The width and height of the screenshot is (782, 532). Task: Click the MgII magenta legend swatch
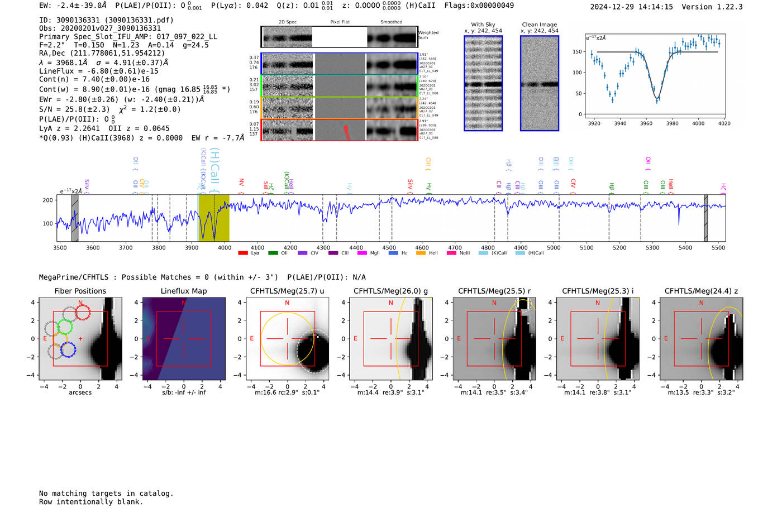(x=363, y=253)
